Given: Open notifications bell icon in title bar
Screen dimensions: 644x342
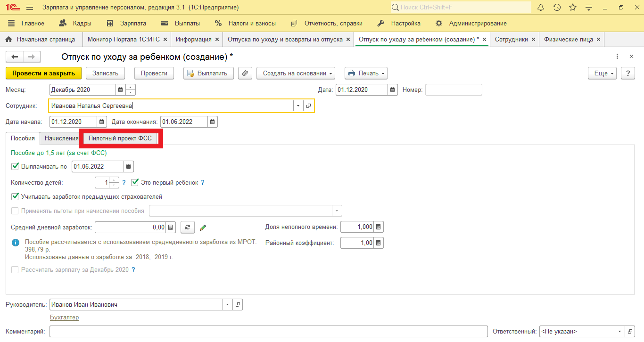Looking at the screenshot, I should (x=541, y=8).
